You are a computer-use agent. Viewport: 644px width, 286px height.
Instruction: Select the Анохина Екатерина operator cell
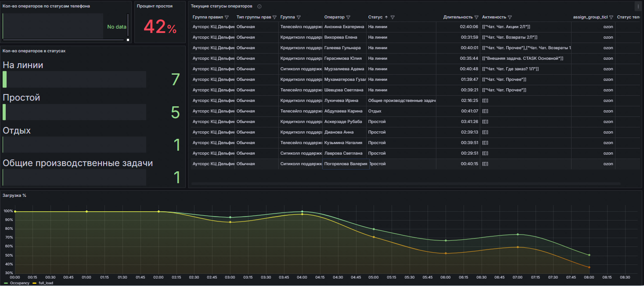click(x=344, y=27)
